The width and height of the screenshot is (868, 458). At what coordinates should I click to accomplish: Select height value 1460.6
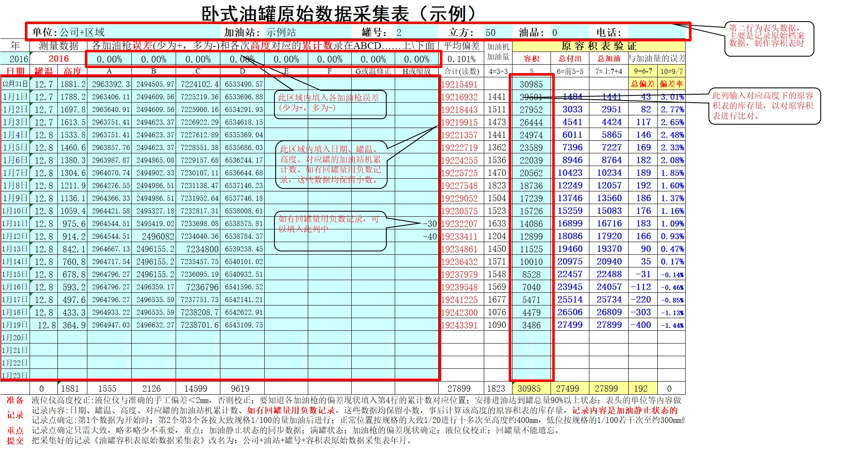pyautogui.click(x=72, y=147)
